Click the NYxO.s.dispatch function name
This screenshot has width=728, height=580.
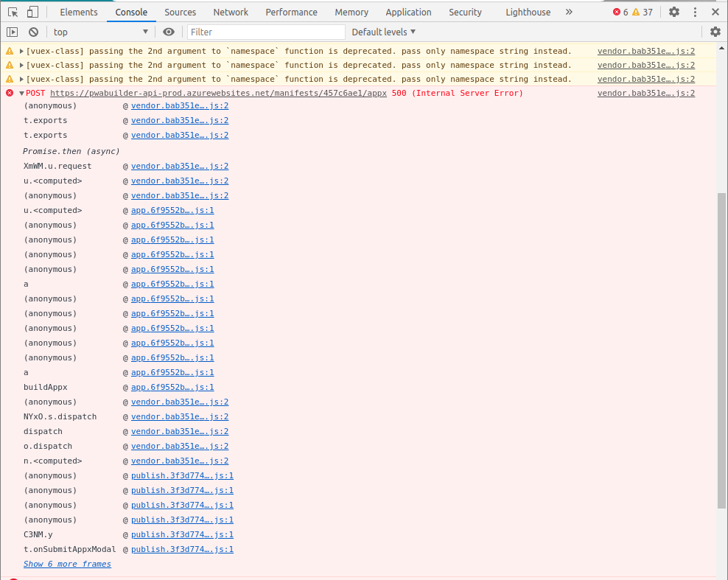pos(60,416)
